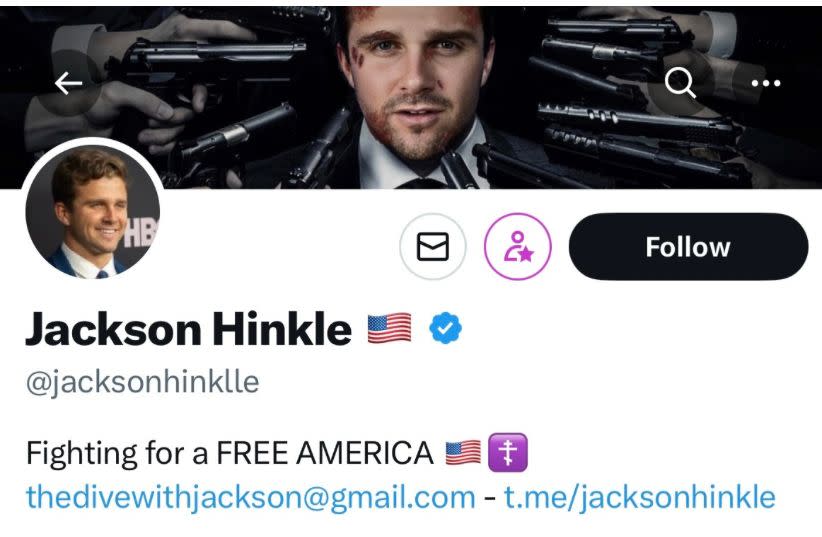Tap the bloodied face in the banner image
Screen dimensions: 822x537
(416, 79)
